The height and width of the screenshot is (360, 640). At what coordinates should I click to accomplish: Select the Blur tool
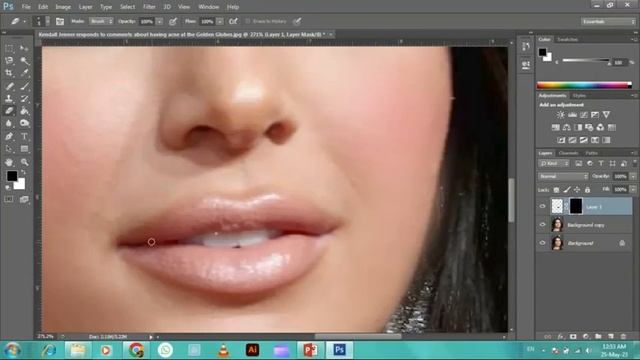click(x=9, y=123)
